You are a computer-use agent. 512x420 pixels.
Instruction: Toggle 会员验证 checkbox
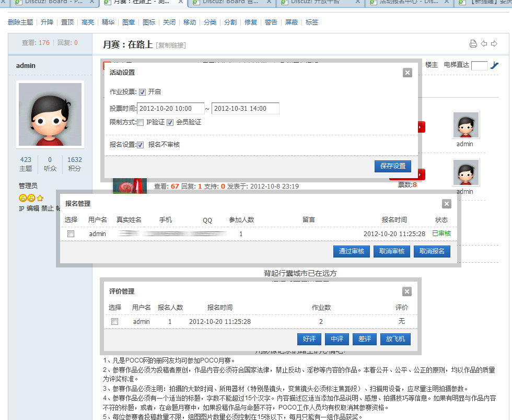tap(170, 122)
